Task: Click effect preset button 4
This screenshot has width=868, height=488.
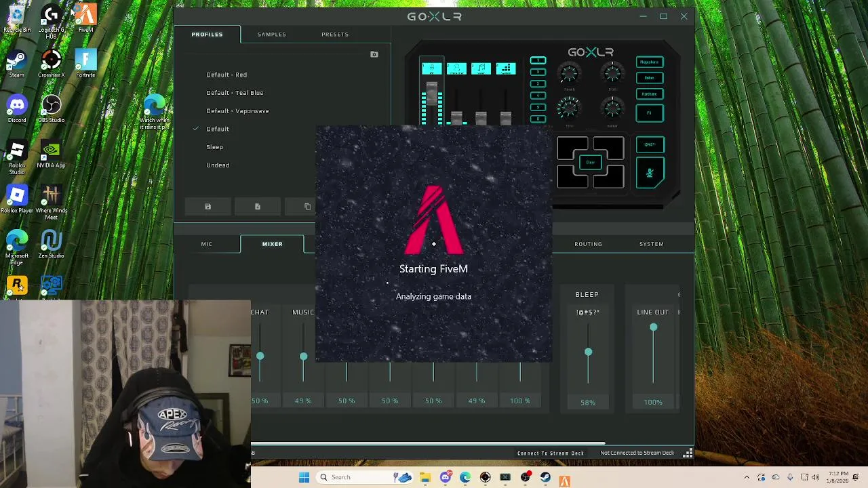Action: (x=538, y=95)
